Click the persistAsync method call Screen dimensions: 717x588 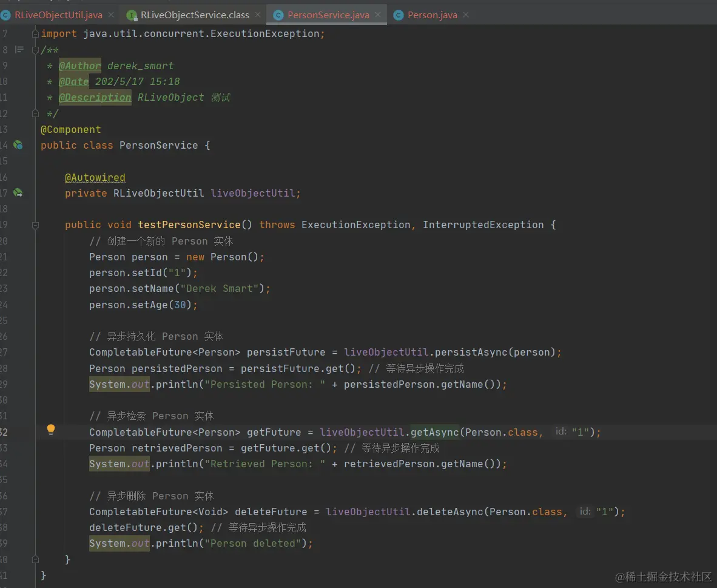click(x=471, y=353)
